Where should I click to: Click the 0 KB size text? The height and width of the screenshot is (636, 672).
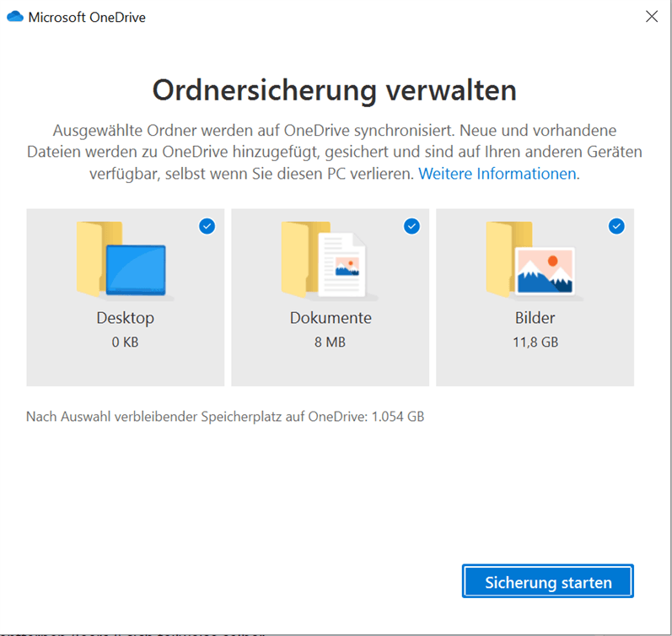[126, 342]
